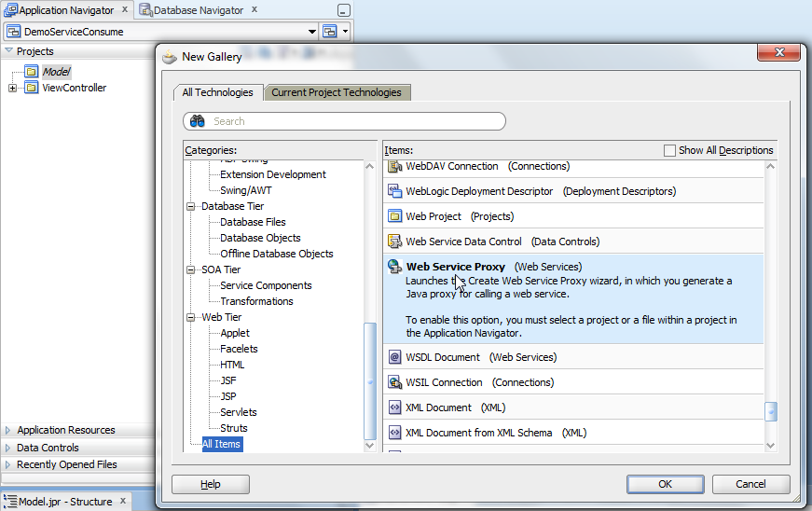Close the Application Navigator tab

tap(125, 9)
